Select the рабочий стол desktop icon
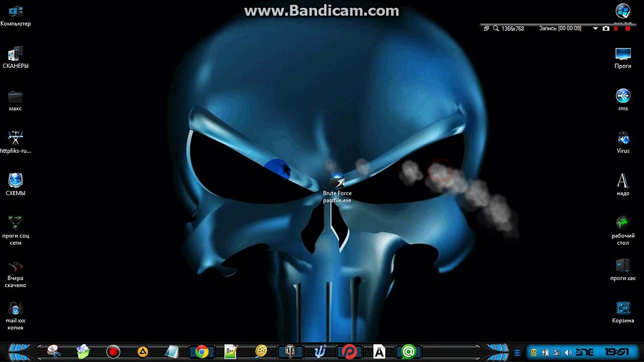Viewport: 644px width, 362px height. [623, 230]
